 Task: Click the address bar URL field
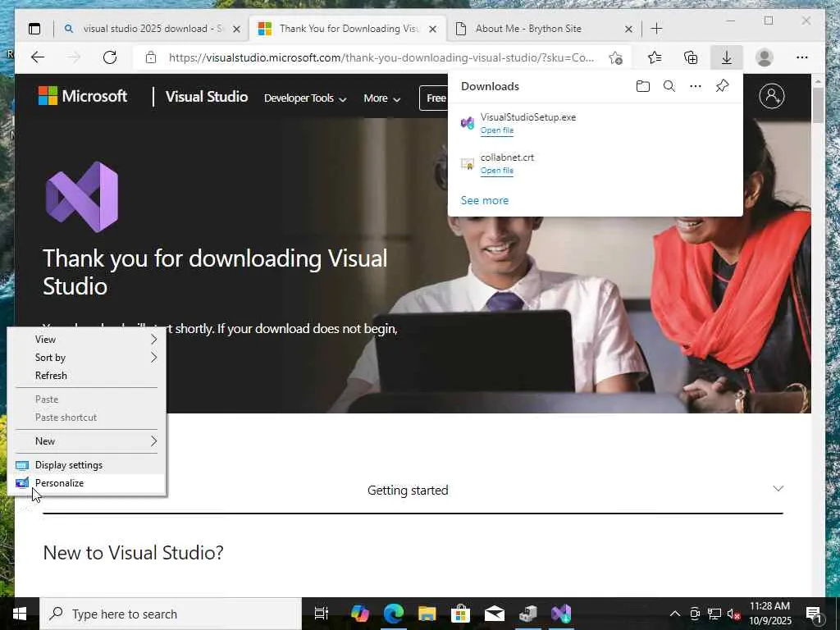[x=381, y=57]
